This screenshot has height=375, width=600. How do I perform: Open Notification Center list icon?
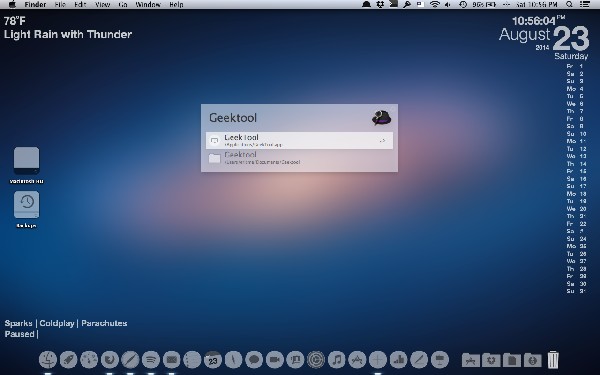coord(585,4)
